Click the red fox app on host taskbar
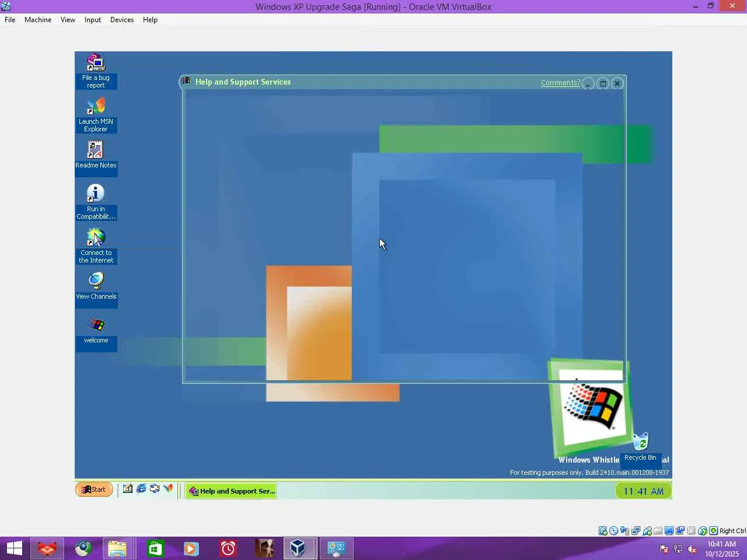Screen dimensions: 747x560 (x=47, y=548)
